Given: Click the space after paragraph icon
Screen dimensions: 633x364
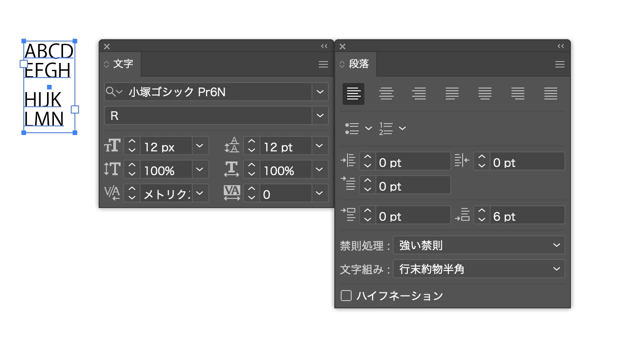Looking at the screenshot, I should [462, 215].
